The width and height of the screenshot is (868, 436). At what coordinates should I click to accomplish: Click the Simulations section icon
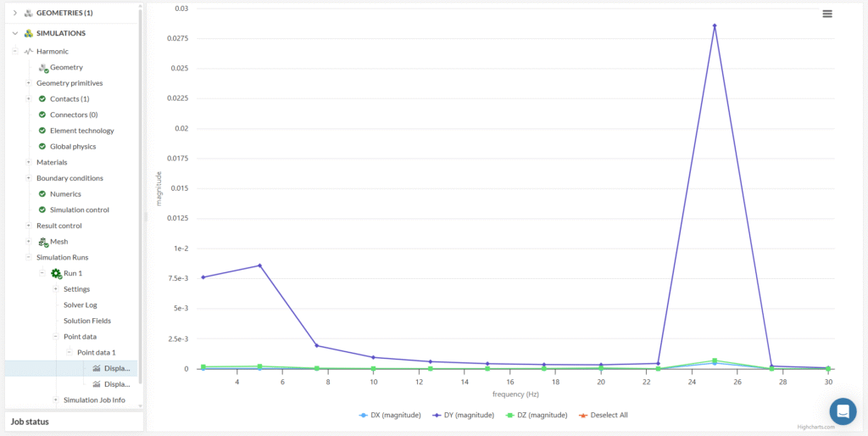coord(28,33)
